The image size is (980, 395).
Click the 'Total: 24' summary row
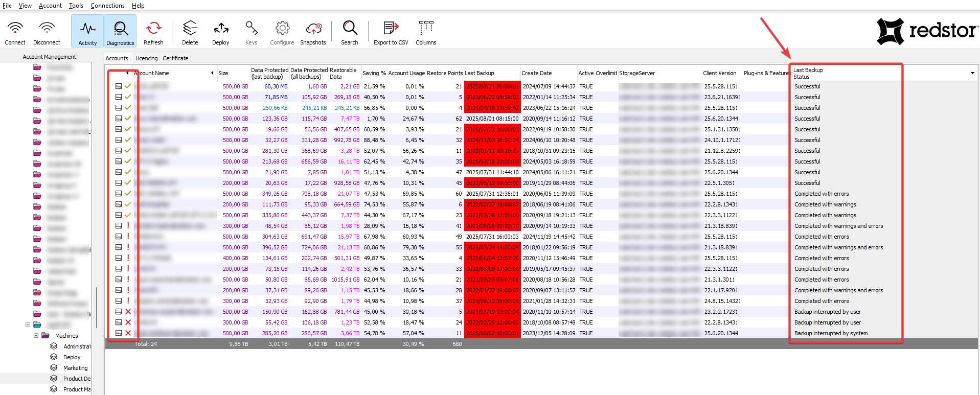pos(541,344)
